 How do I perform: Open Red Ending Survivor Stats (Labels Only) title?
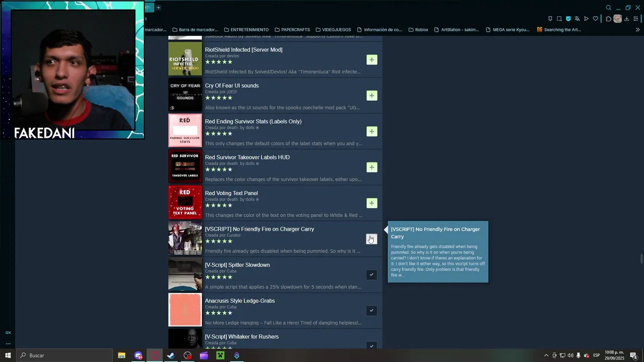coord(253,122)
